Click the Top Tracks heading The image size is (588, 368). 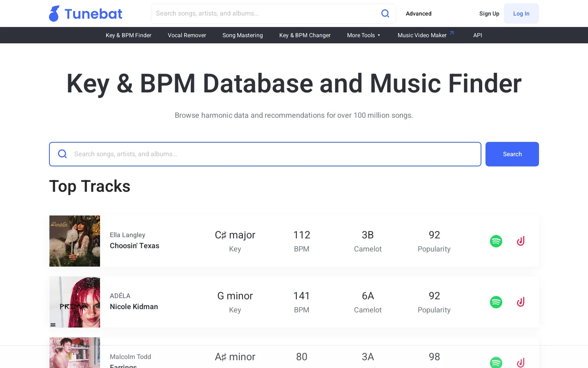pos(90,186)
